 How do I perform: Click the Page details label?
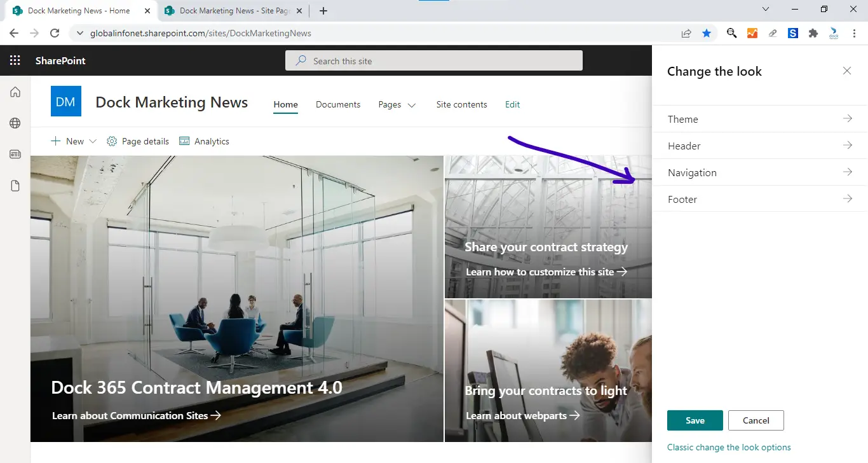tap(146, 141)
